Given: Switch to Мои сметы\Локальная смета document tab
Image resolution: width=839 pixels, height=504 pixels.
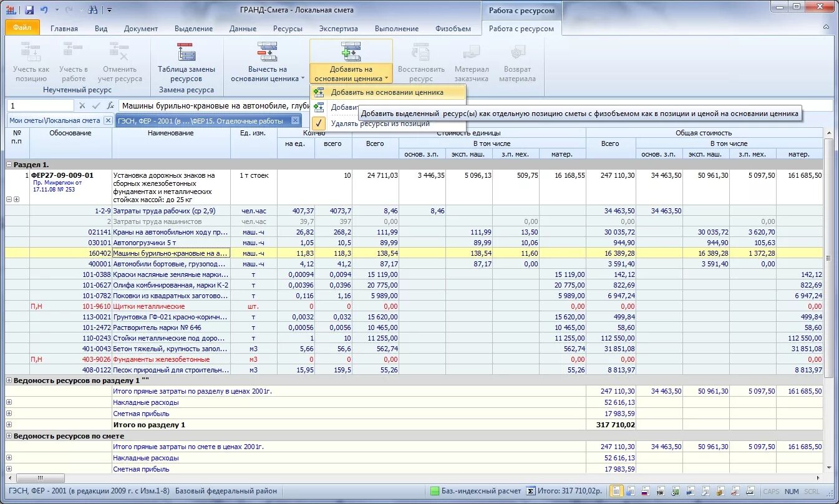Looking at the screenshot, I should (x=54, y=120).
